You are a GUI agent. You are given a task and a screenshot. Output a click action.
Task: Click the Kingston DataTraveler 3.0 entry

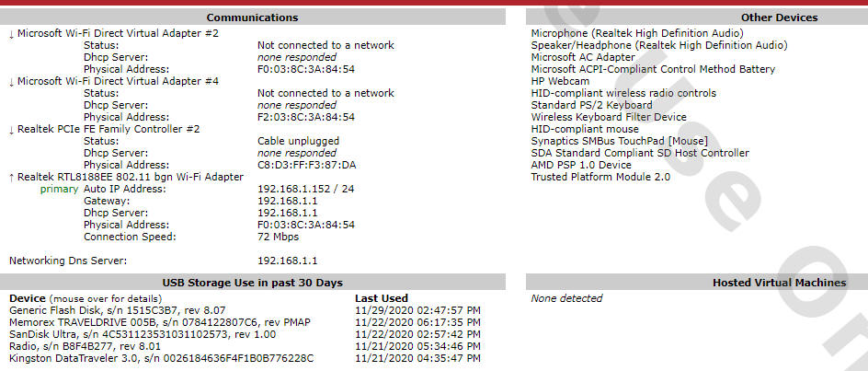tap(162, 358)
